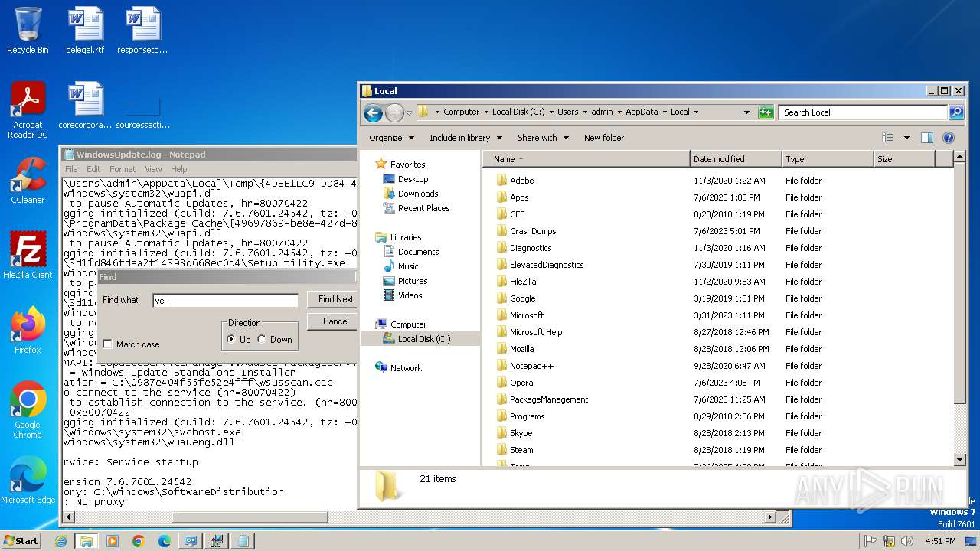Screen dimensions: 980x551
Task: Click the Explorer Forward navigation arrow
Action: pos(394,113)
